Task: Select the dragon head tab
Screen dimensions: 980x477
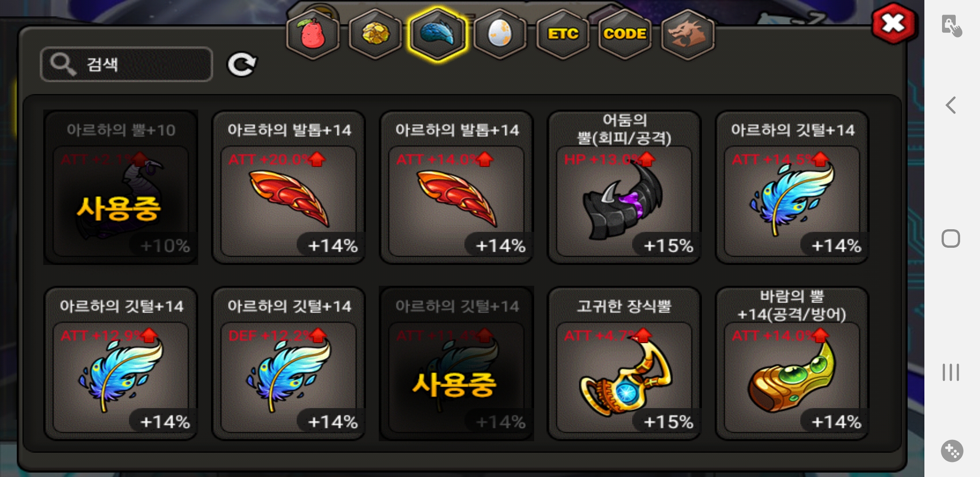Action: click(x=688, y=34)
